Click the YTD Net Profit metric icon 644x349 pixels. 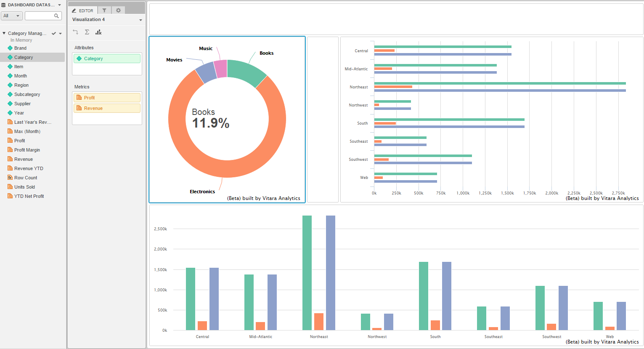pyautogui.click(x=10, y=196)
